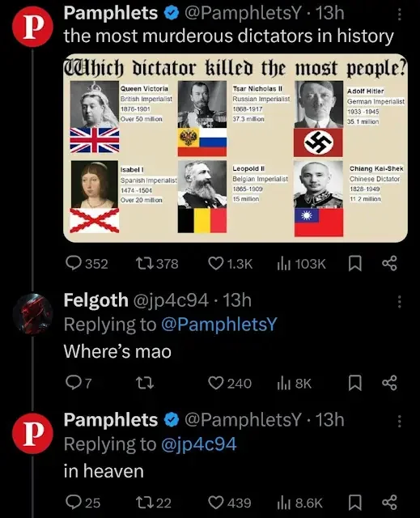Retweet the "in heaven" reply

click(x=154, y=503)
